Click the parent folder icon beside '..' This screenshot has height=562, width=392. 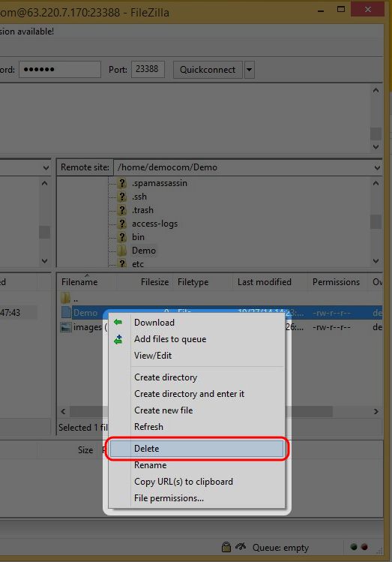click(65, 298)
